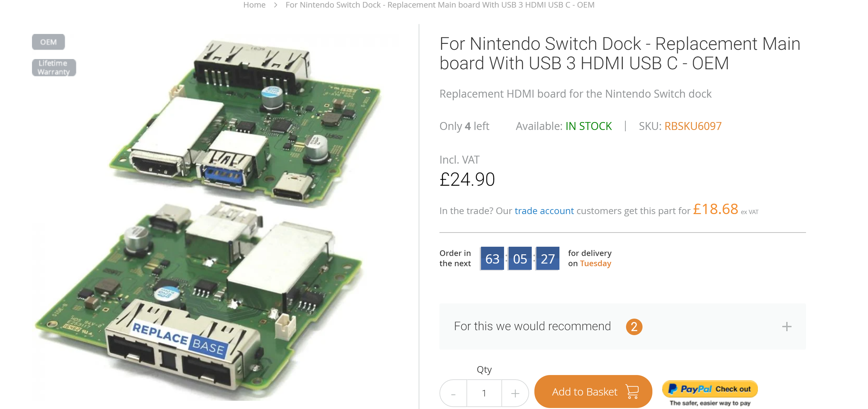The width and height of the screenshot is (868, 409).
Task: Expand 'For this we would recommend' panel
Action: tap(532, 327)
